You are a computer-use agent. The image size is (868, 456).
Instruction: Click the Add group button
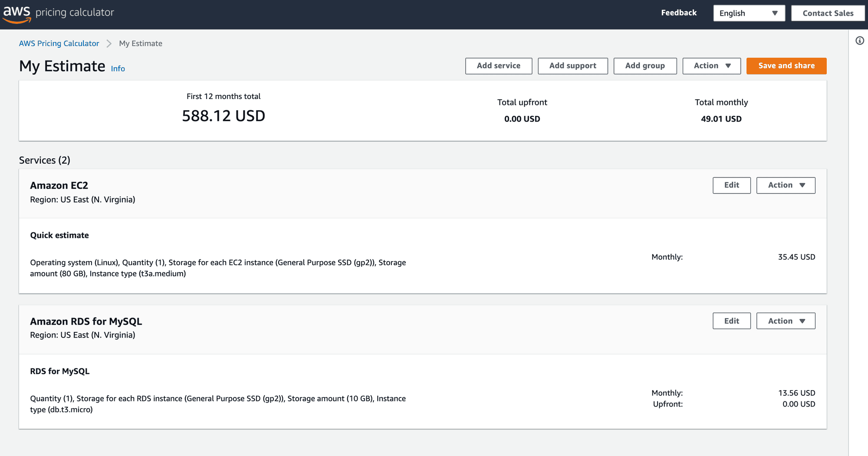(x=645, y=66)
